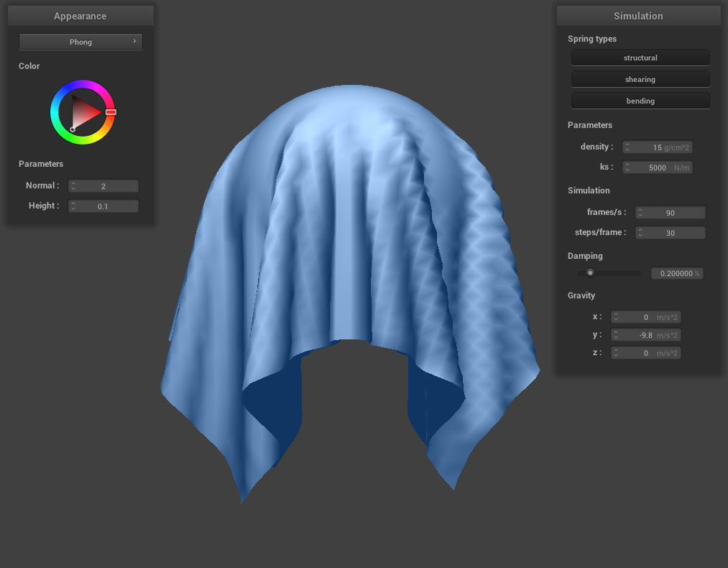Click the steps/frame stepper arrows
The width and height of the screenshot is (728, 568).
[640, 233]
